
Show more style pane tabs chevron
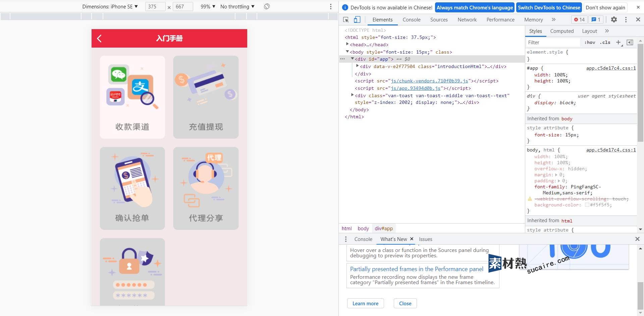click(x=607, y=31)
